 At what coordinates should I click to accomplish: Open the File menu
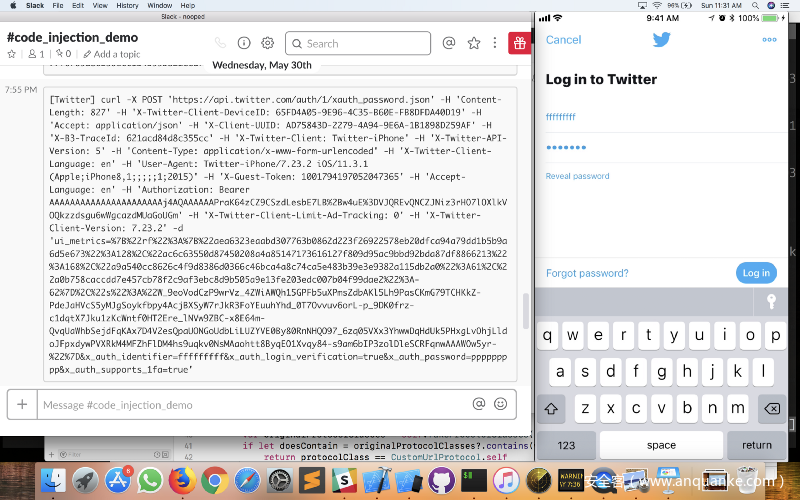click(58, 5)
